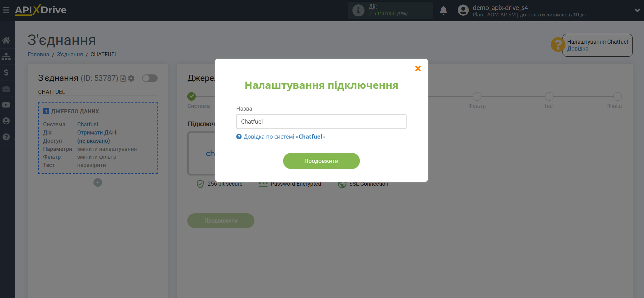Expand the account dropdown chevron
Screen dimensions: 644x298
(x=637, y=10)
